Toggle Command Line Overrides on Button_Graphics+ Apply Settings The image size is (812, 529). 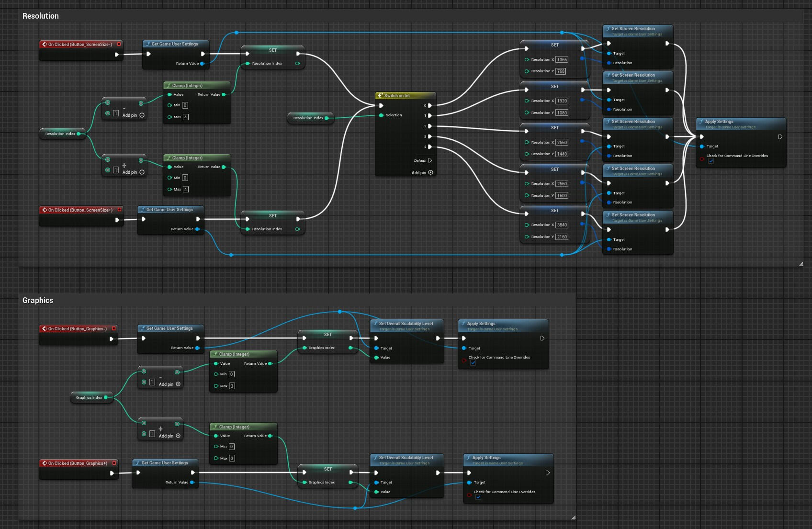pyautogui.click(x=478, y=497)
